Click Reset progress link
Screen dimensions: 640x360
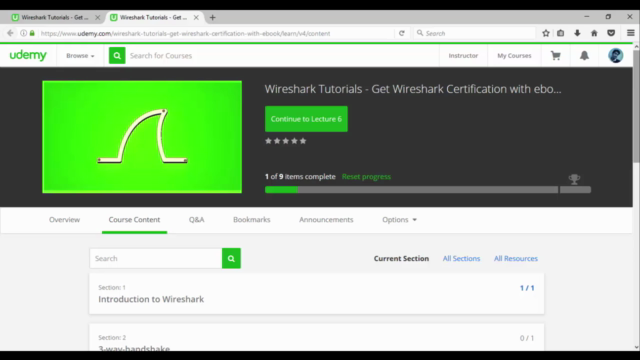366,177
